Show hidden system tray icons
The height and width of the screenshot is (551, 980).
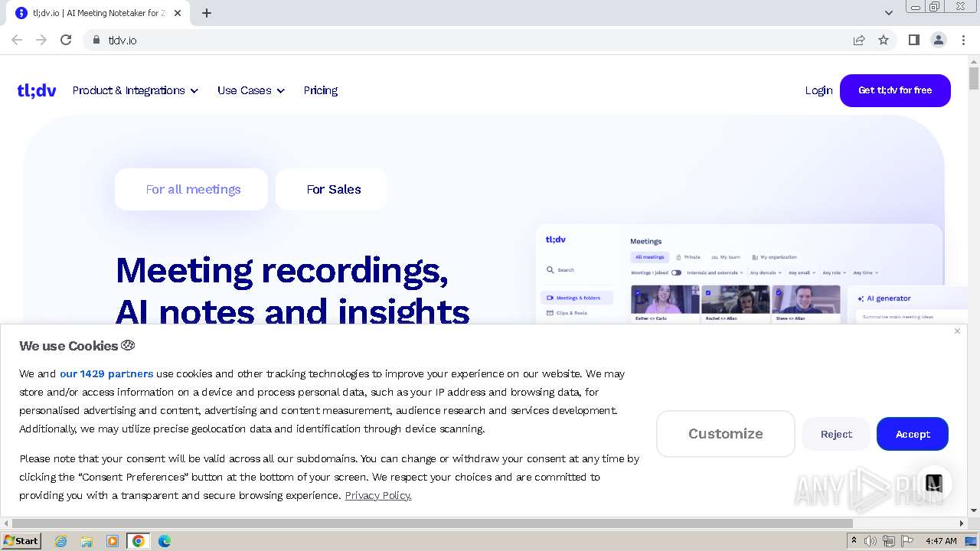(x=854, y=541)
